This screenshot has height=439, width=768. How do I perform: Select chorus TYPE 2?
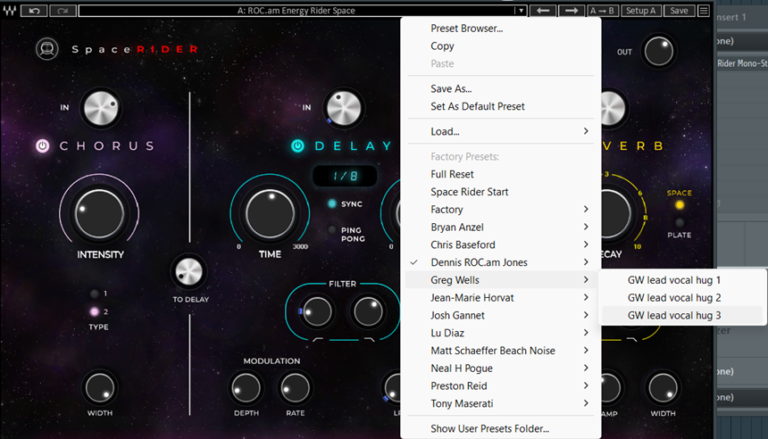click(x=94, y=312)
